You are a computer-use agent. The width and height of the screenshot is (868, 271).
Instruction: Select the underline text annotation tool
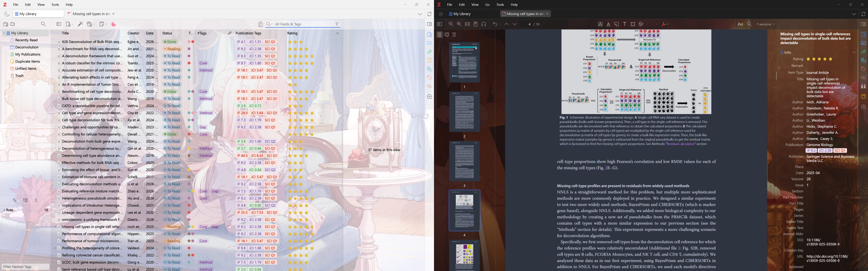click(x=609, y=24)
